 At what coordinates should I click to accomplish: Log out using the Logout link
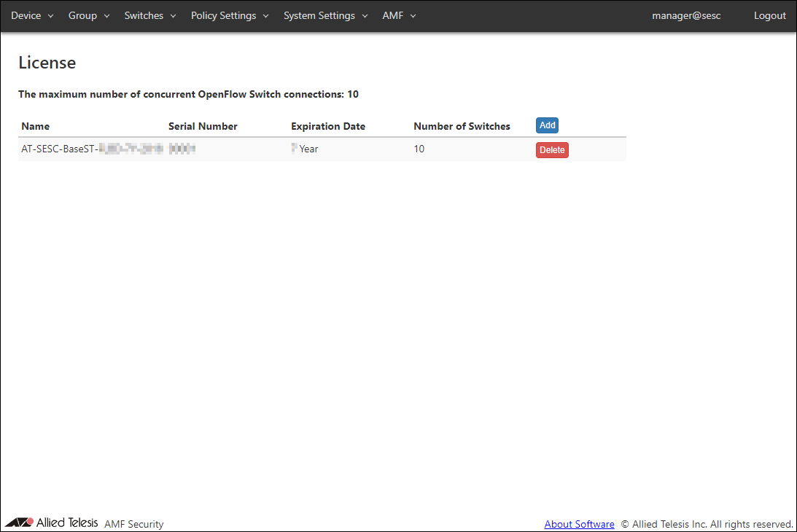click(x=769, y=15)
